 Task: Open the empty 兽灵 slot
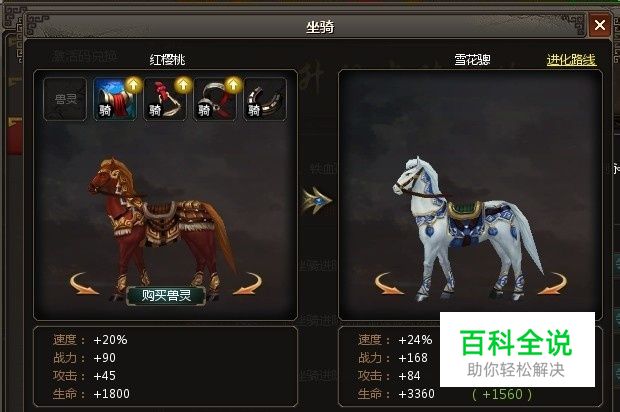pos(65,99)
